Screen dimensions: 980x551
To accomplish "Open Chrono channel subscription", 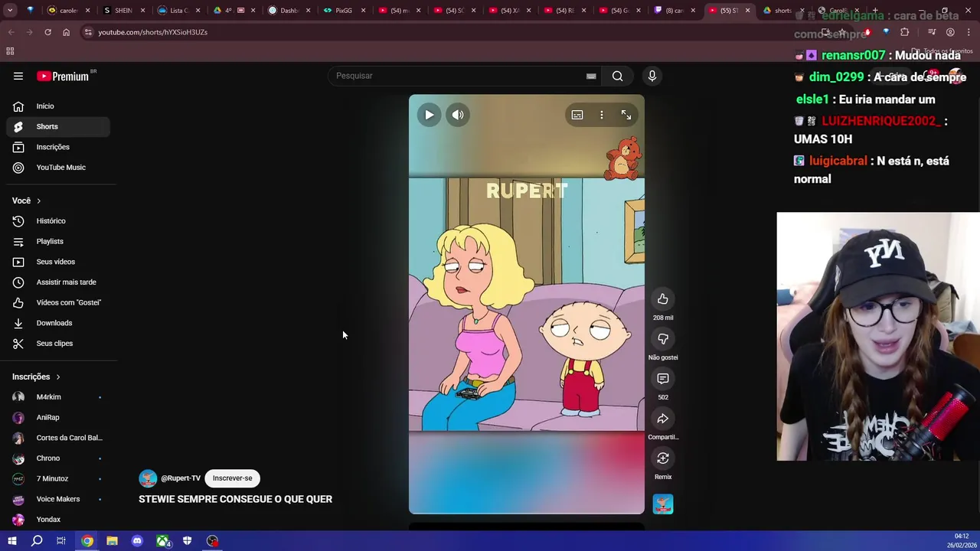I will (x=58, y=458).
